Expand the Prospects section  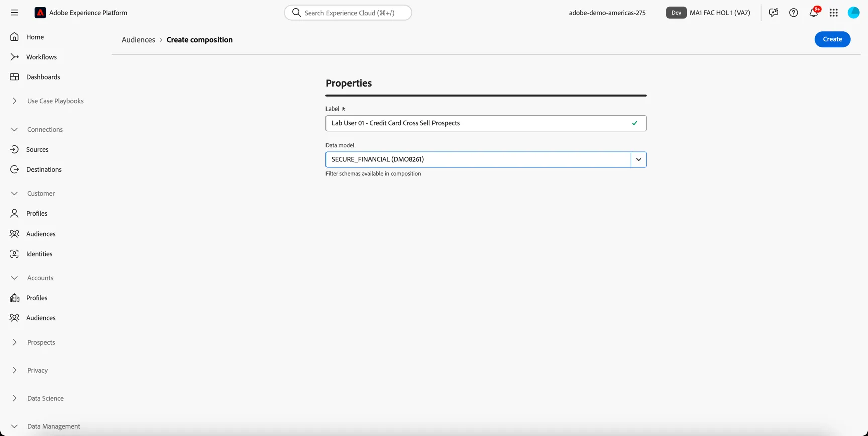pos(14,342)
